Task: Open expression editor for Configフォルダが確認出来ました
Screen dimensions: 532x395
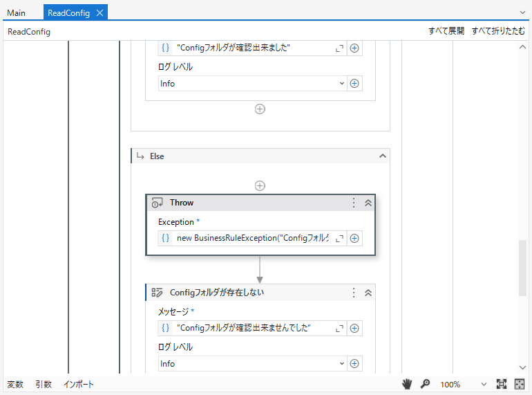Action: click(x=339, y=48)
